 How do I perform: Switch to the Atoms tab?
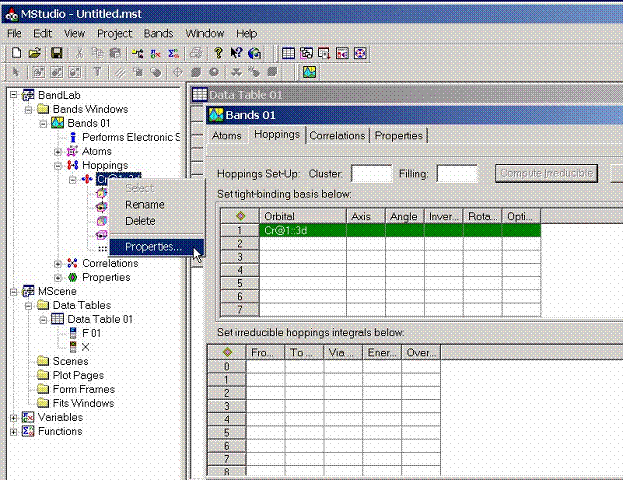[227, 136]
